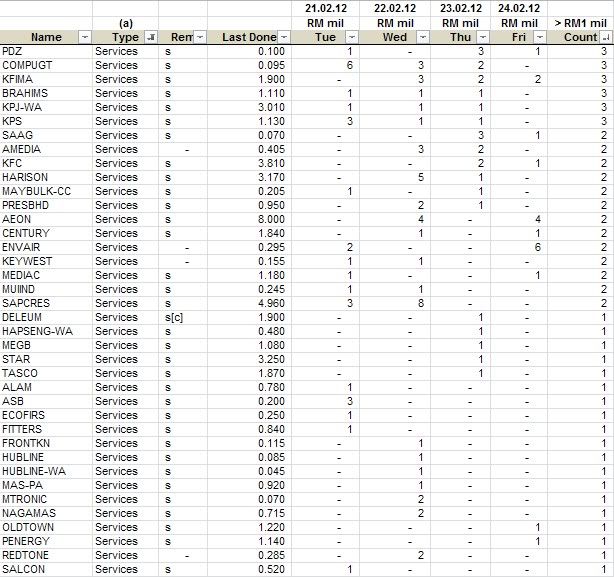Select the '> RM1 mil' header cell
Screen dimensions: 614x577
click(x=580, y=23)
